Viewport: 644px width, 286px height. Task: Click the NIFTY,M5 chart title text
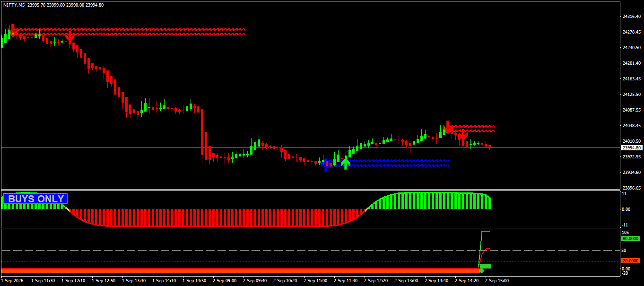pyautogui.click(x=14, y=5)
